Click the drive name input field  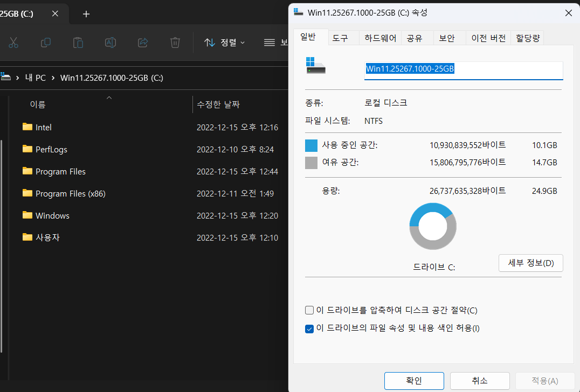[x=464, y=70]
